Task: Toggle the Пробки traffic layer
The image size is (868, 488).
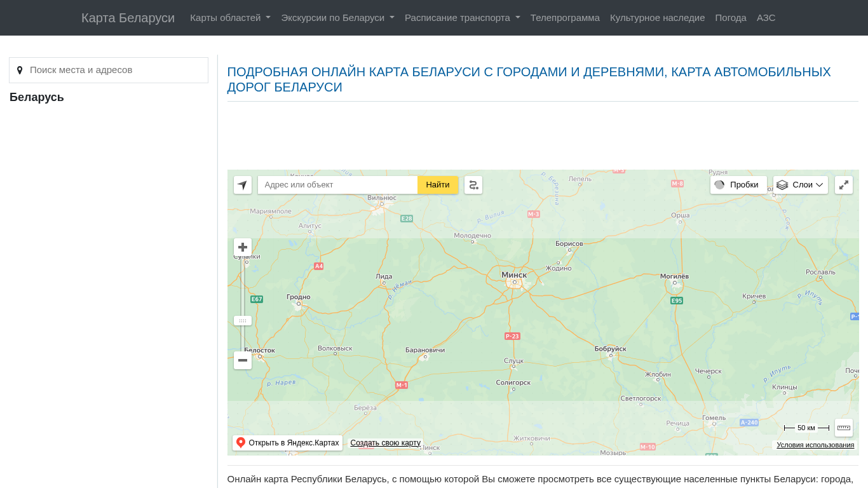Action: pos(738,185)
